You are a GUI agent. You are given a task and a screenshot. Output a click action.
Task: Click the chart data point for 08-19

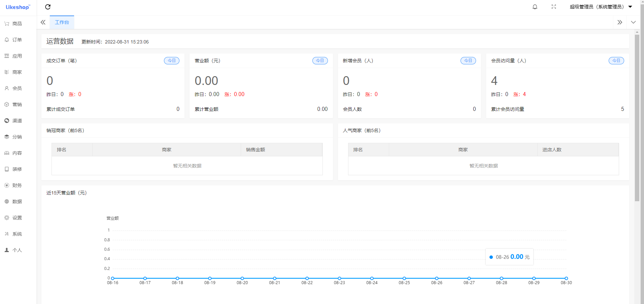pyautogui.click(x=210, y=278)
